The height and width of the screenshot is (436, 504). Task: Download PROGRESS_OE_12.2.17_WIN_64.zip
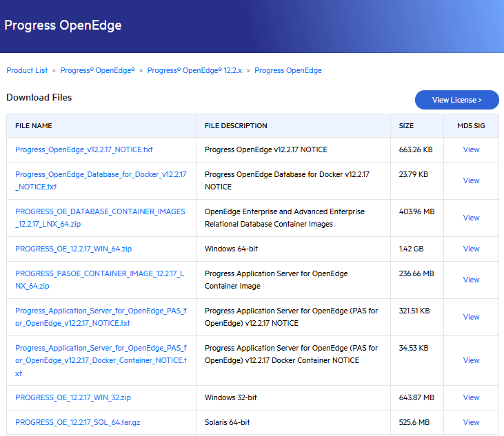[74, 249]
